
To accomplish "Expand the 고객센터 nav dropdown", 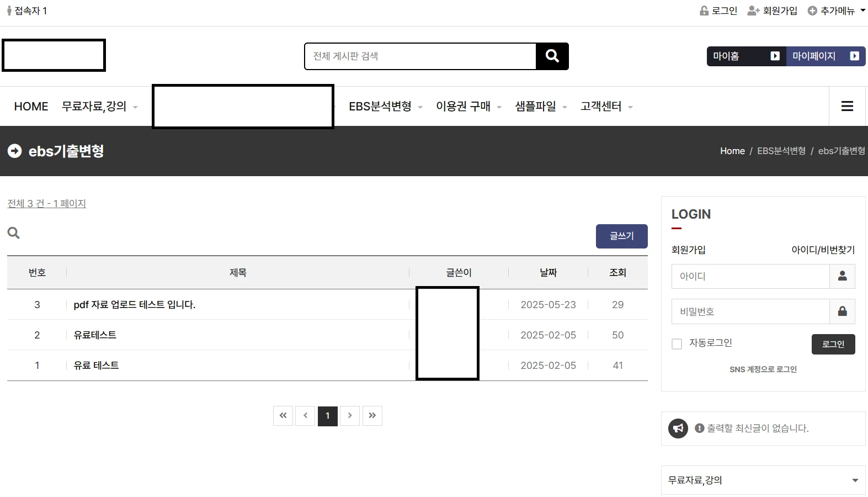I will click(x=630, y=107).
